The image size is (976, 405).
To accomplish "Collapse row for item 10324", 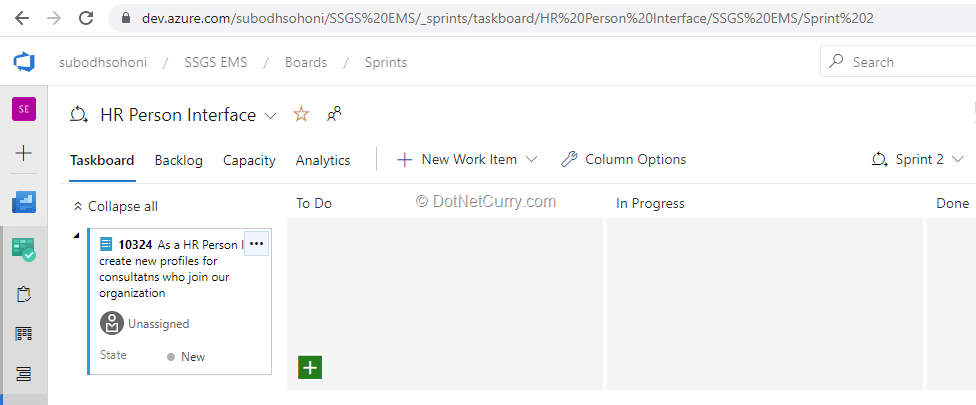I will point(77,235).
